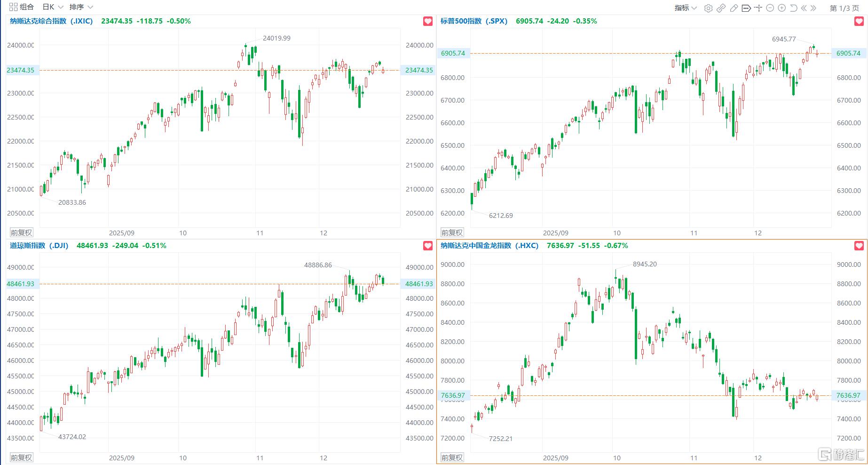Go to previous page with double-left arrows
The image size is (868, 465).
click(x=804, y=8)
